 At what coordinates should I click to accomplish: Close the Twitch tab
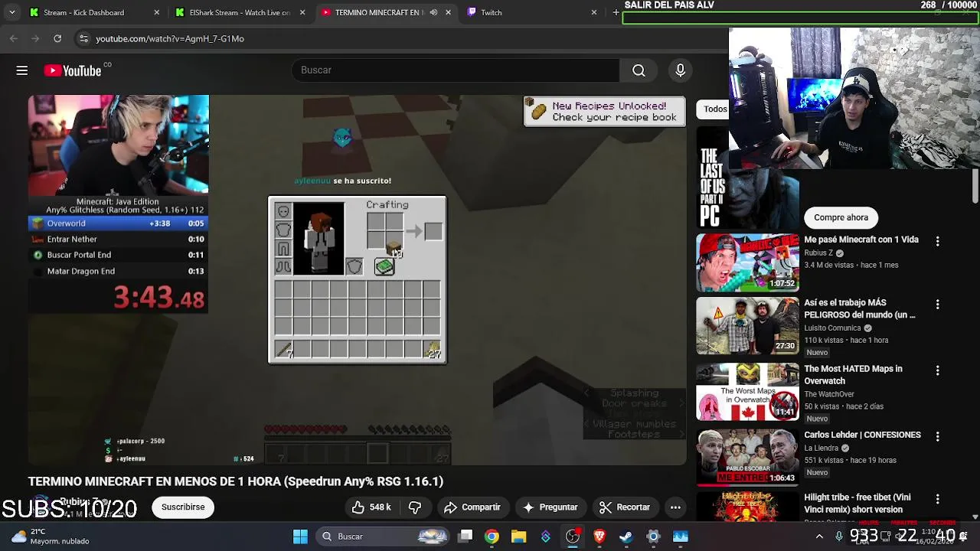593,12
